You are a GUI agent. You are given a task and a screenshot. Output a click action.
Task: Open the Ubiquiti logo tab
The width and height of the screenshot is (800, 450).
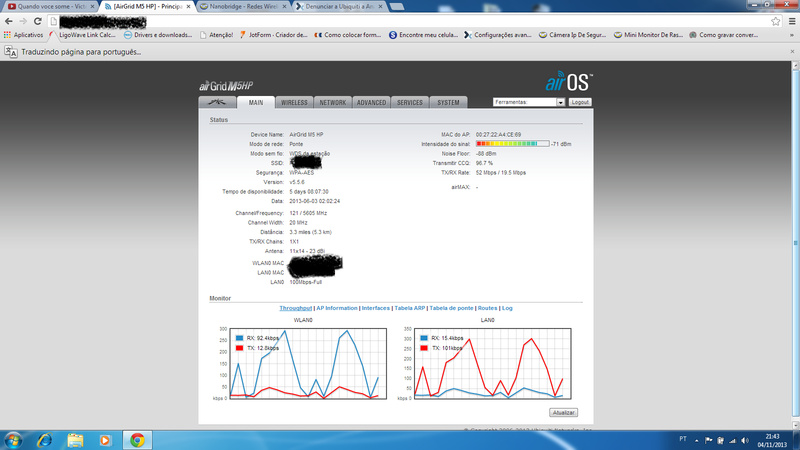point(217,102)
